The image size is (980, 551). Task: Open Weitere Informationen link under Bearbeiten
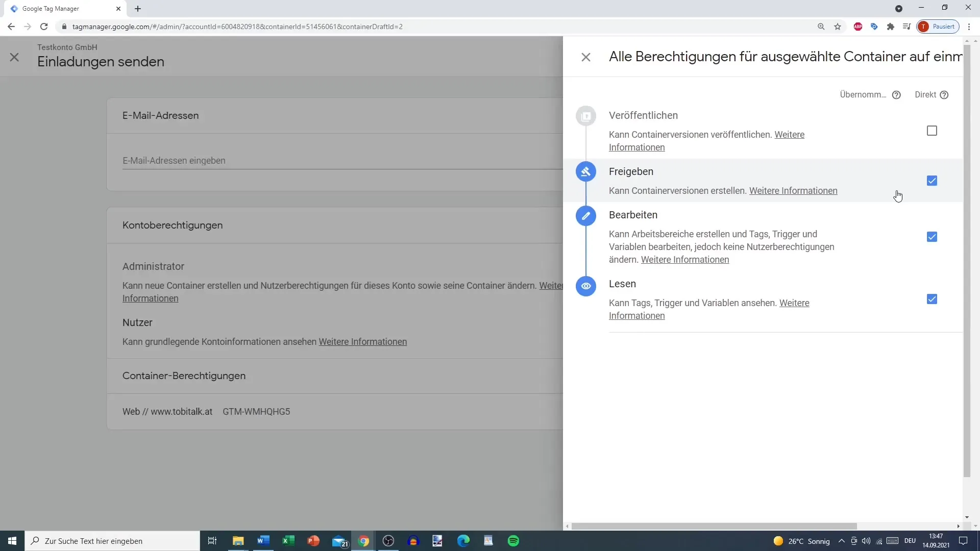click(685, 260)
